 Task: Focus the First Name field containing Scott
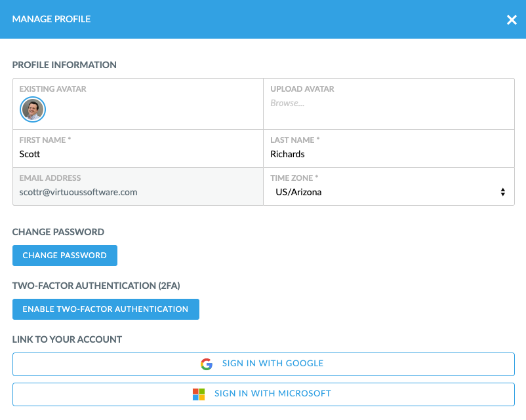pos(138,155)
